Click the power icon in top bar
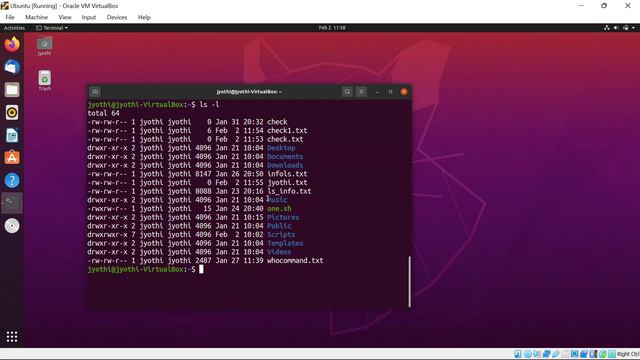Screen dimensions: 640x360 pos(626,28)
